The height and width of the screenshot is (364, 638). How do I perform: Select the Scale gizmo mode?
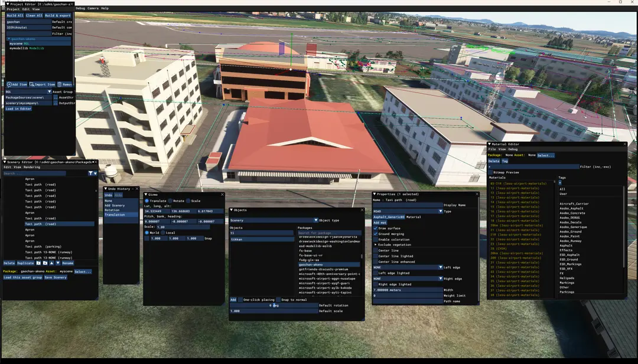click(188, 201)
